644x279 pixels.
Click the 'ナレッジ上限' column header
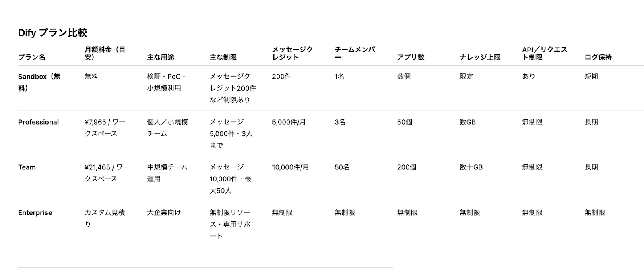click(x=480, y=57)
